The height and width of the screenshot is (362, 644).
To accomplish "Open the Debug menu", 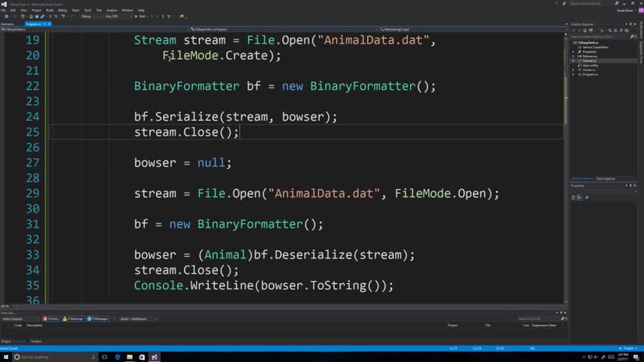I will pos(63,11).
